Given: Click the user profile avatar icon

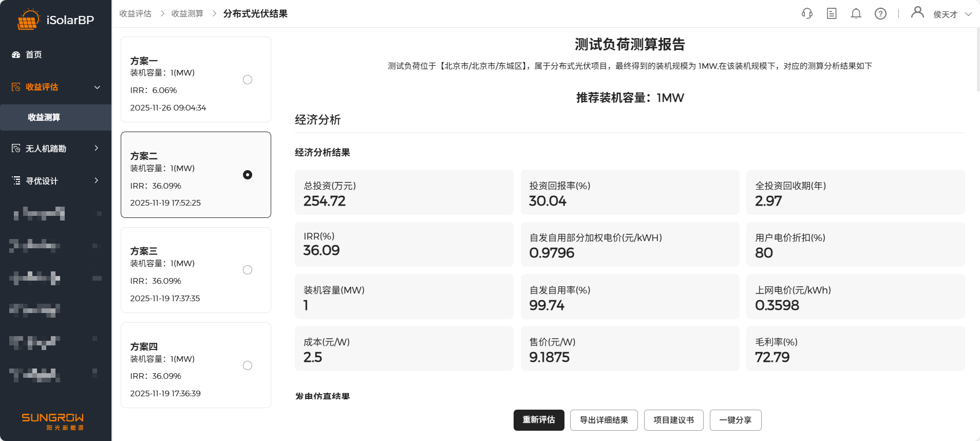Looking at the screenshot, I should [x=917, y=12].
